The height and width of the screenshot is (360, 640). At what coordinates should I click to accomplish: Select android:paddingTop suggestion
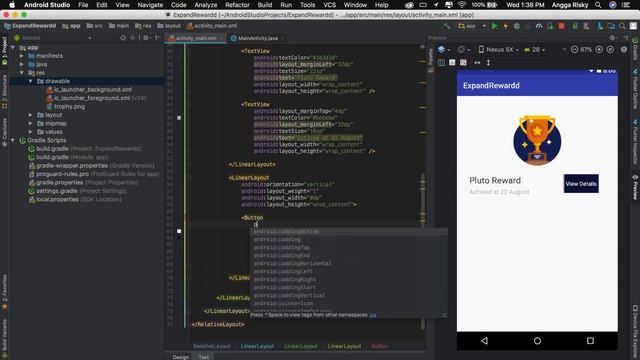(349, 247)
